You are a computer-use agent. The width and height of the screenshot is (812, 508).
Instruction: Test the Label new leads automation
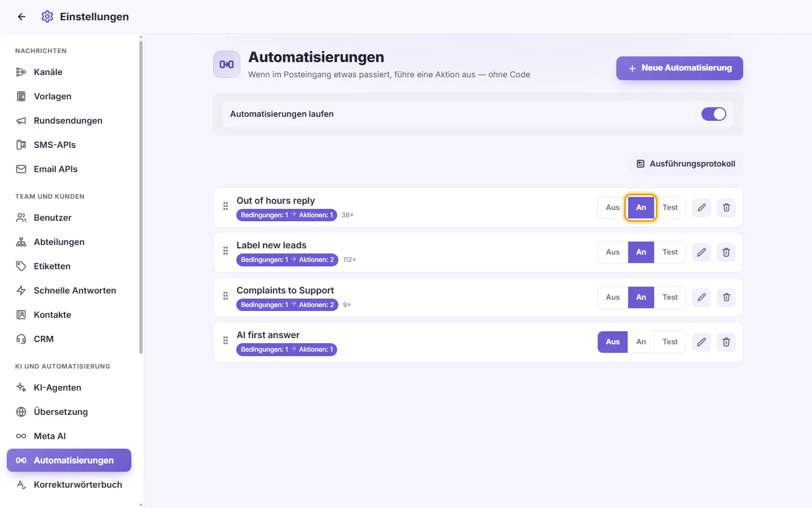(670, 252)
